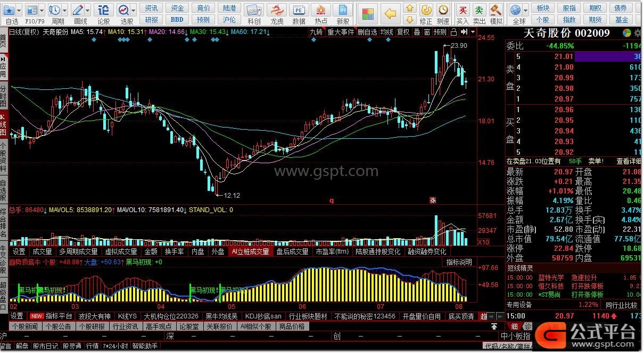Expand the 选股 dropdown arrow
The width and height of the screenshot is (644, 353).
click(x=133, y=10)
